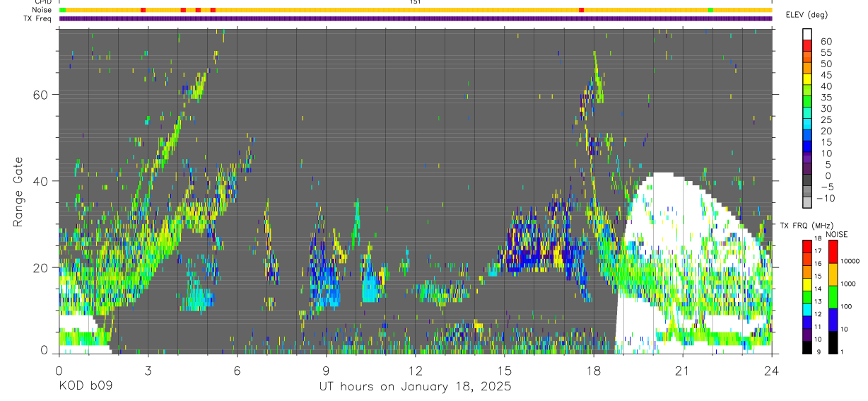Click the red Noise strip marker near 17.5 UT
This screenshot has height=401, width=868.
582,10
